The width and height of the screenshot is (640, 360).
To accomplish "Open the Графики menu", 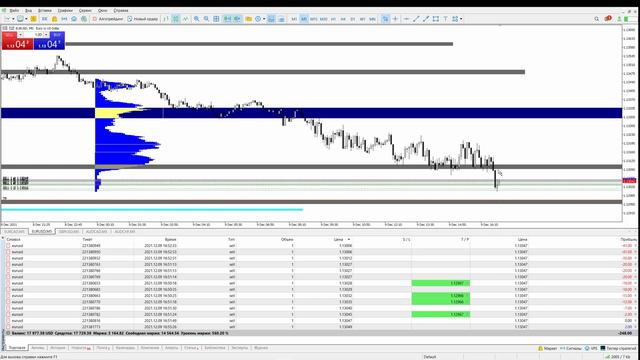I will 65,10.
